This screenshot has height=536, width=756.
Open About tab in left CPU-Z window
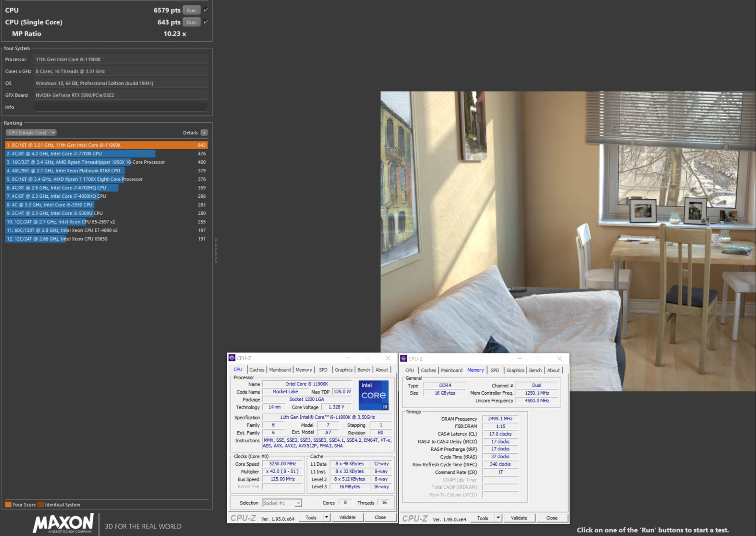(382, 370)
